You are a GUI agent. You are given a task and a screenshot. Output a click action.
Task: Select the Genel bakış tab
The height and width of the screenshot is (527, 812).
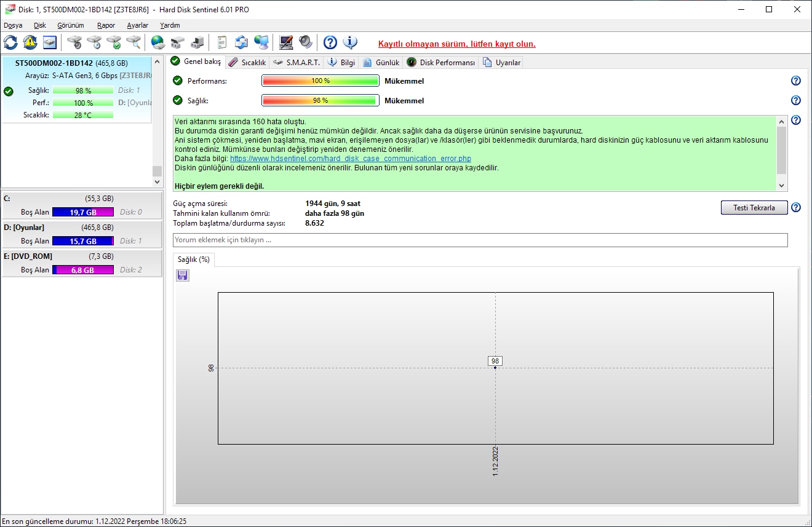coord(196,61)
